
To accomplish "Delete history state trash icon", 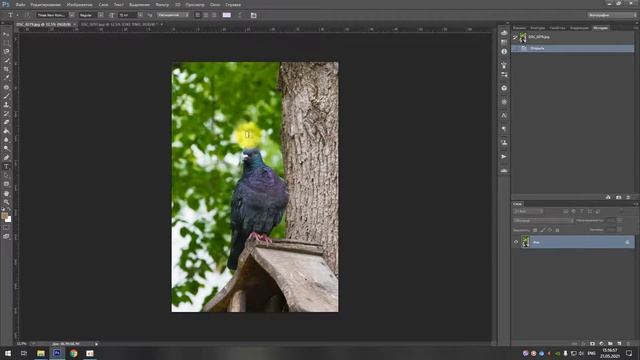I will [x=628, y=197].
